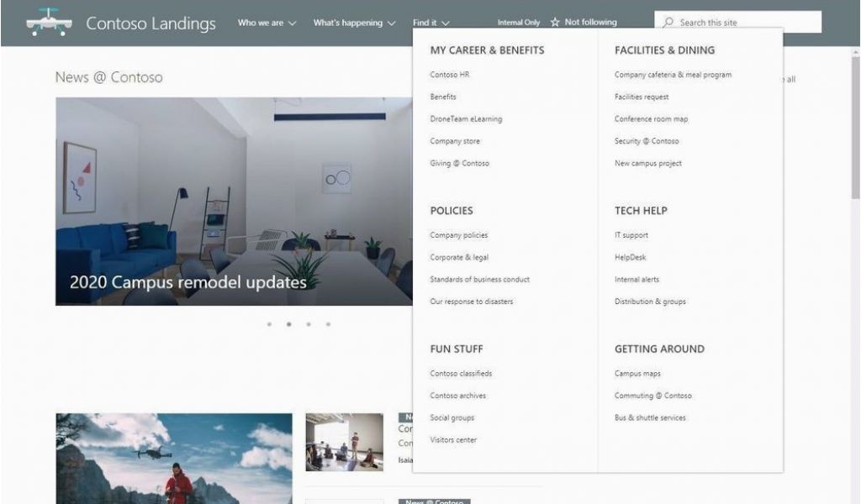Open the 2020 Campus remodel updates story

188,282
